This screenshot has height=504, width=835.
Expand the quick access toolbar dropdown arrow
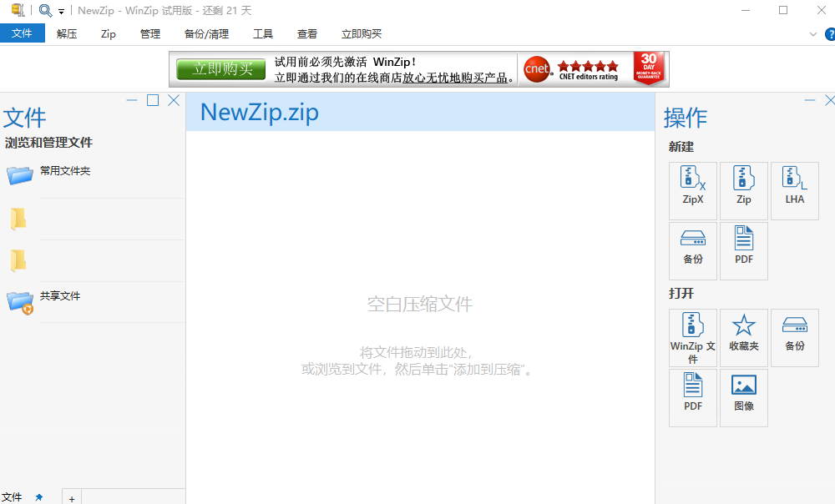pos(61,11)
